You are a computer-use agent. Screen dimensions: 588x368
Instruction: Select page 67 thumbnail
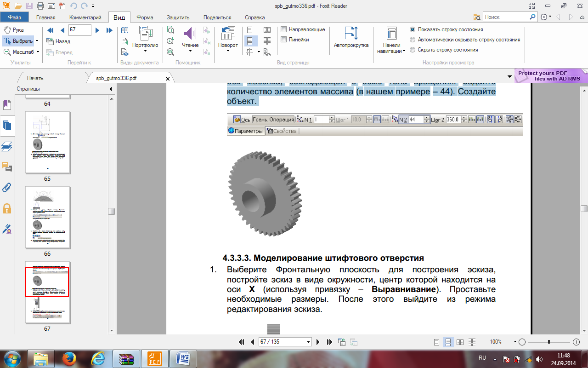[47, 292]
